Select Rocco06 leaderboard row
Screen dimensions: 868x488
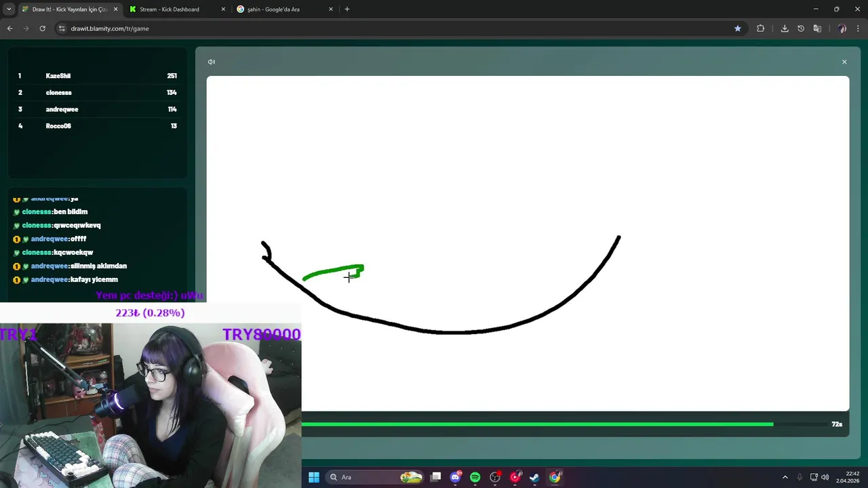pos(97,126)
